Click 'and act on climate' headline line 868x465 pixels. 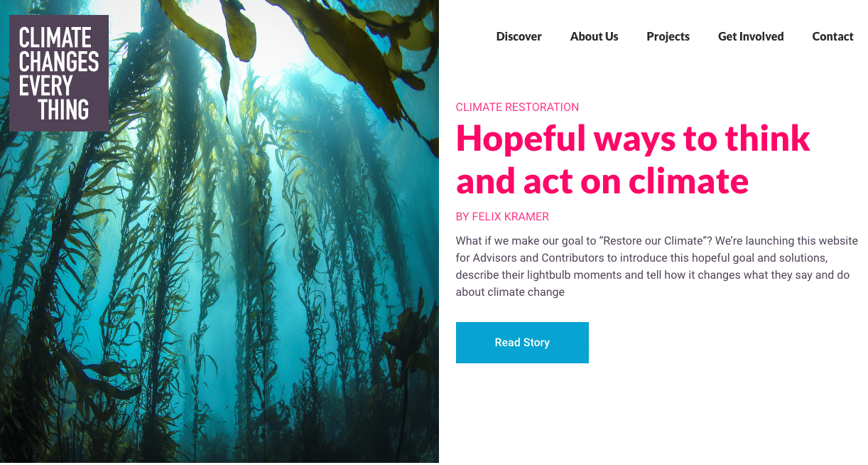click(602, 182)
